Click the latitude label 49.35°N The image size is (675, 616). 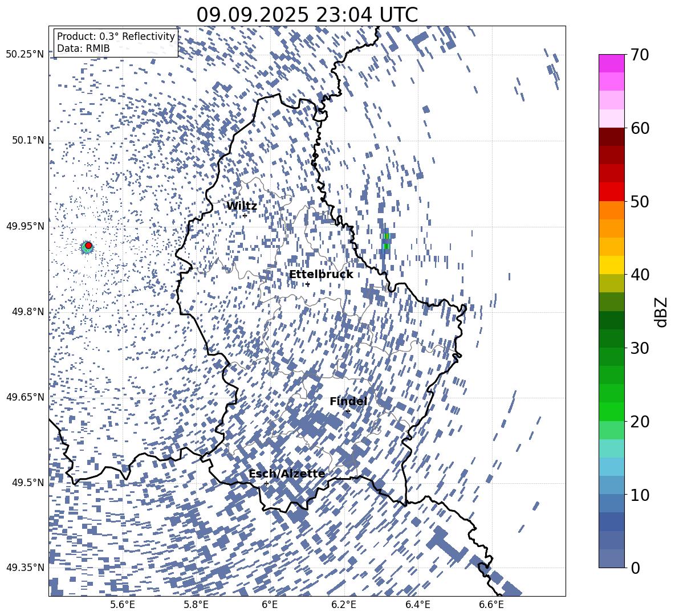(x=25, y=568)
